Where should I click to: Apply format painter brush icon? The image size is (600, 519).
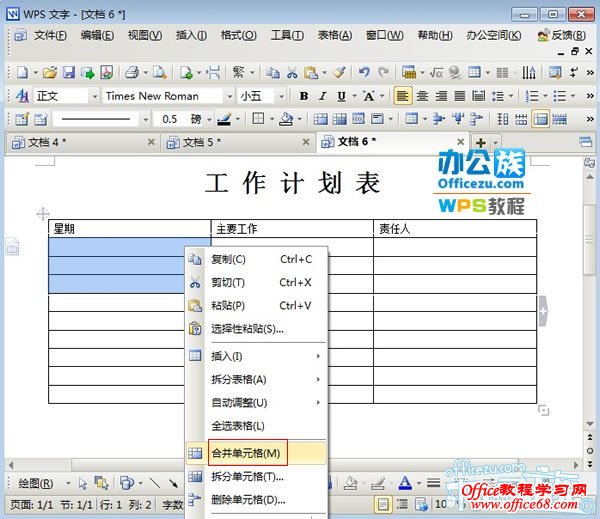click(340, 72)
